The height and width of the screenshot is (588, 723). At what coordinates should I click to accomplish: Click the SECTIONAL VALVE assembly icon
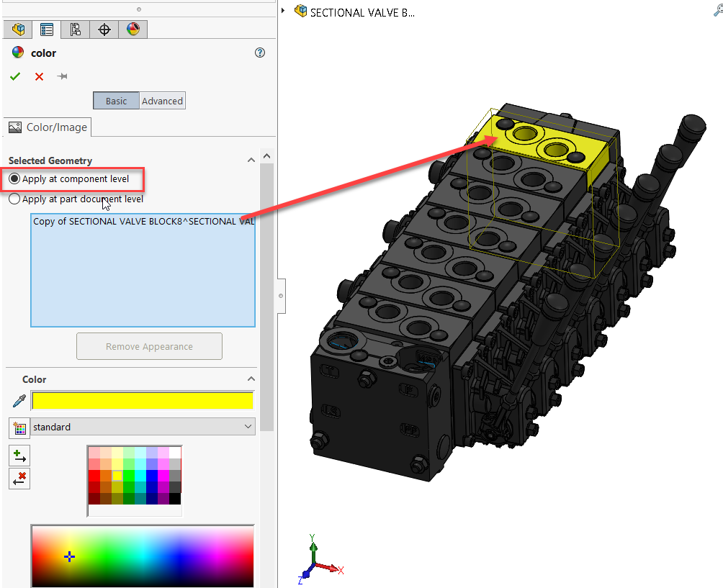click(300, 11)
